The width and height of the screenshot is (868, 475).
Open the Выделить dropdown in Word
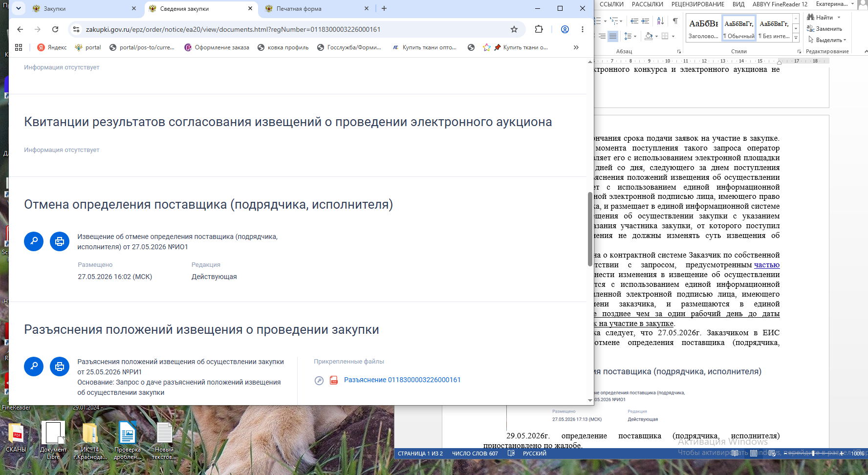tap(826, 40)
